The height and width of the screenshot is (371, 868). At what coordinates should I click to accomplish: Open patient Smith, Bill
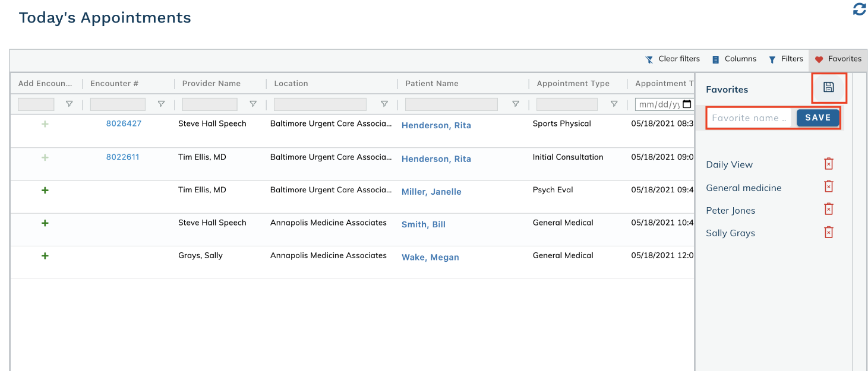[423, 224]
